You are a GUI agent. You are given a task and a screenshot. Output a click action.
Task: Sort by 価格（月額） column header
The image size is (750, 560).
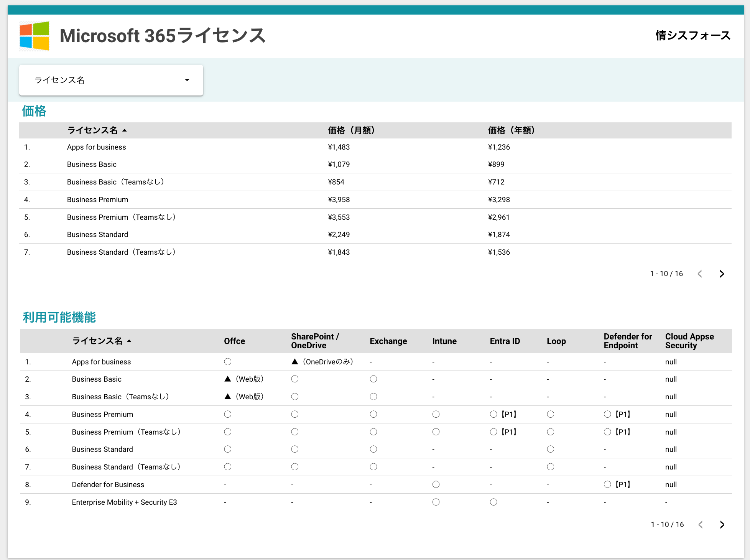pyautogui.click(x=351, y=130)
